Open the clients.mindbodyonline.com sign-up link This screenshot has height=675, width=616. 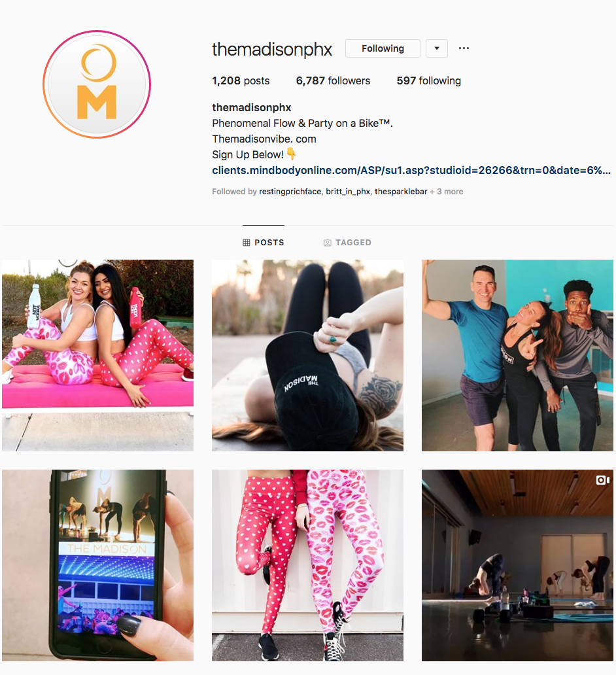click(411, 171)
